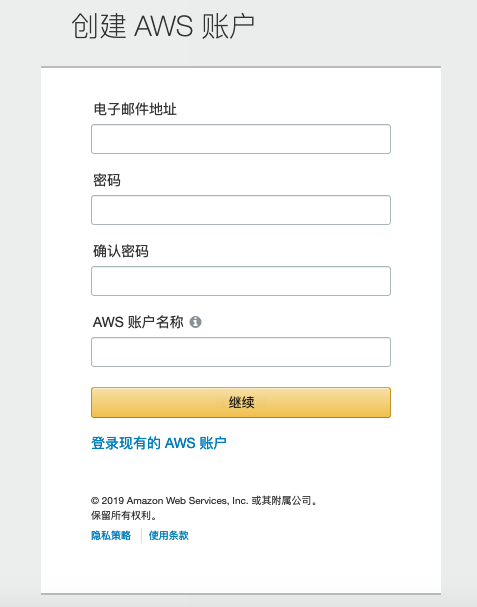Viewport: 477px width, 607px height.
Task: Click the divider between 隐私策略 and 使用条款
Action: click(x=141, y=535)
